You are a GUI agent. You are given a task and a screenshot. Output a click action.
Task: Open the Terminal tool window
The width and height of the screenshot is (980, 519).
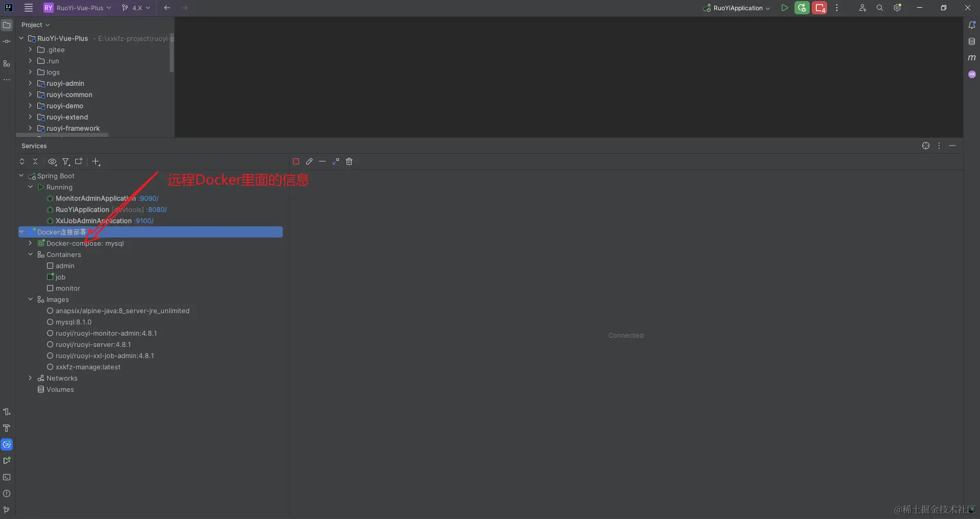pos(7,478)
